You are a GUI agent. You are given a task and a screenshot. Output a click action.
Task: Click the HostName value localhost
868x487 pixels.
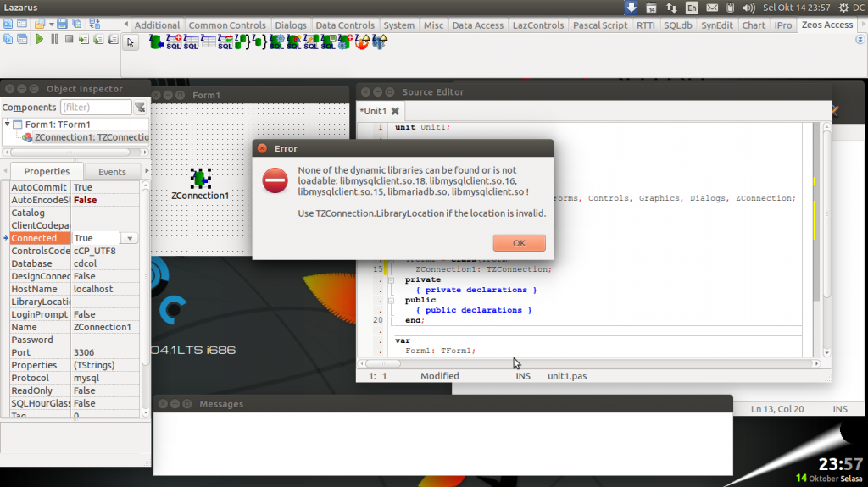click(x=105, y=289)
